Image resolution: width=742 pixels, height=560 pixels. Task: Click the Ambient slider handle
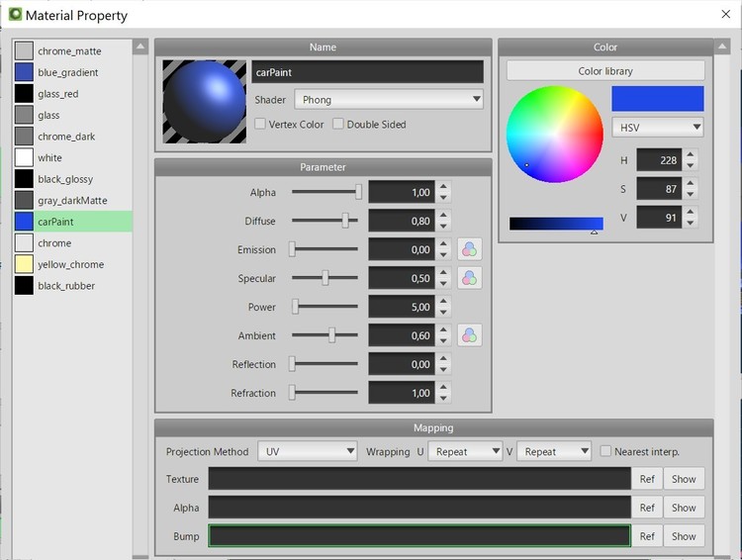(x=332, y=334)
